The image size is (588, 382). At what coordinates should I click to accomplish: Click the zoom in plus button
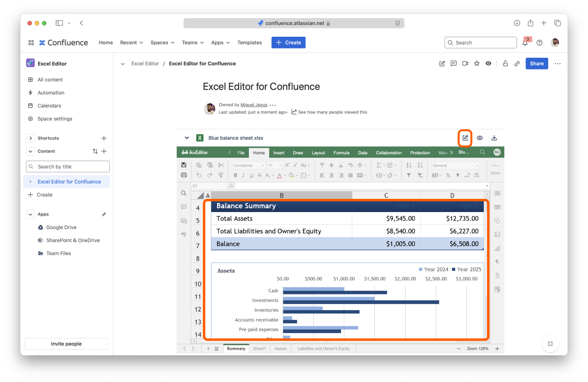(497, 349)
